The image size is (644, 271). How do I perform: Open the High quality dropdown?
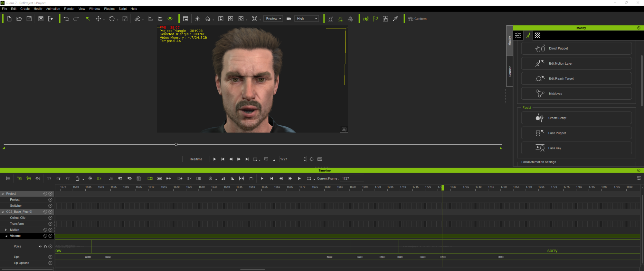pos(307,19)
